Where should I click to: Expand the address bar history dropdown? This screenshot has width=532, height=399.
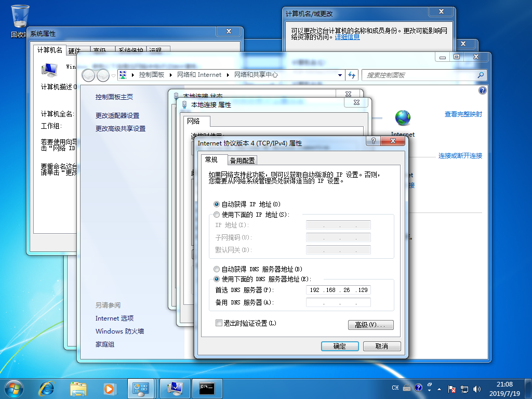tap(340, 75)
